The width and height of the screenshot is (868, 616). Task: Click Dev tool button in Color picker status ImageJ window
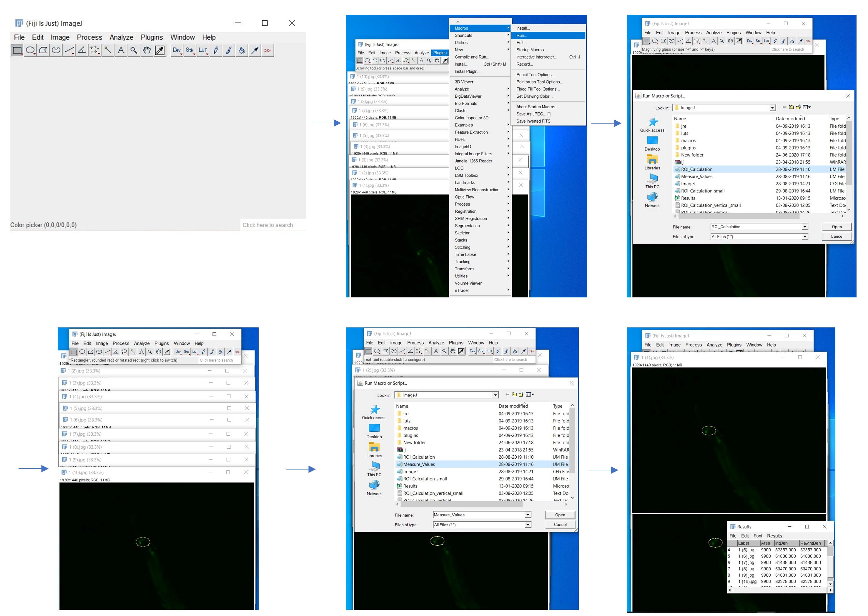[x=177, y=50]
